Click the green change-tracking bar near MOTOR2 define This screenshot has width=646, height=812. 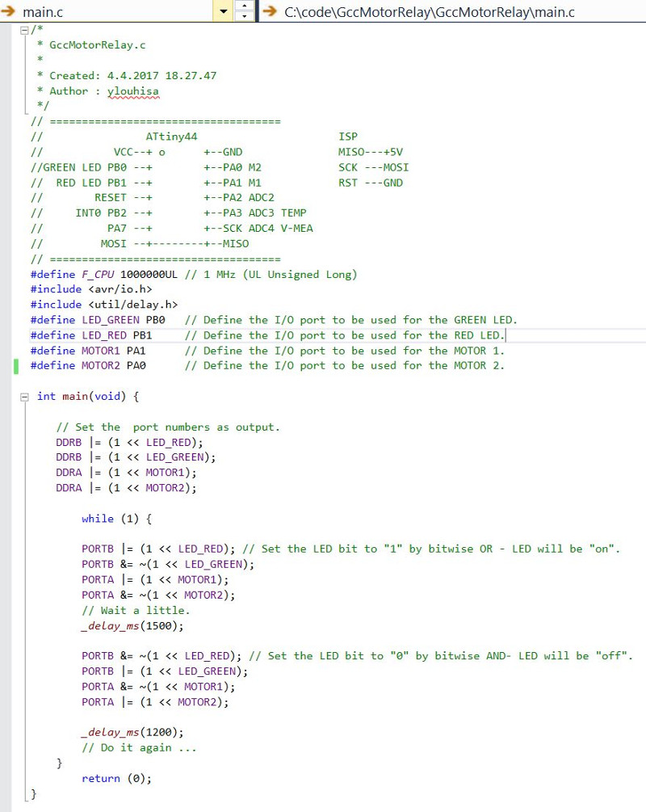pos(17,365)
